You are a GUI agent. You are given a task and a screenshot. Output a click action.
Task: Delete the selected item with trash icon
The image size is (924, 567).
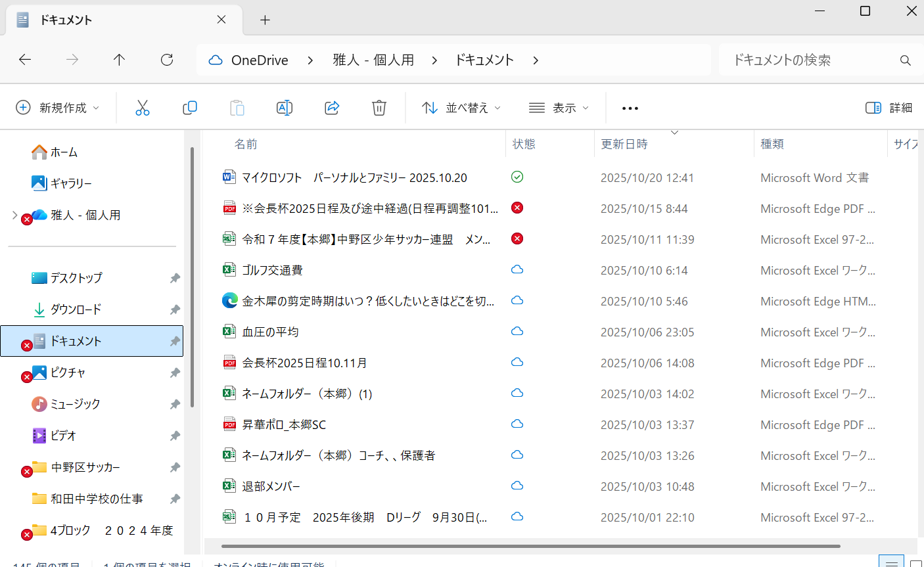click(379, 108)
